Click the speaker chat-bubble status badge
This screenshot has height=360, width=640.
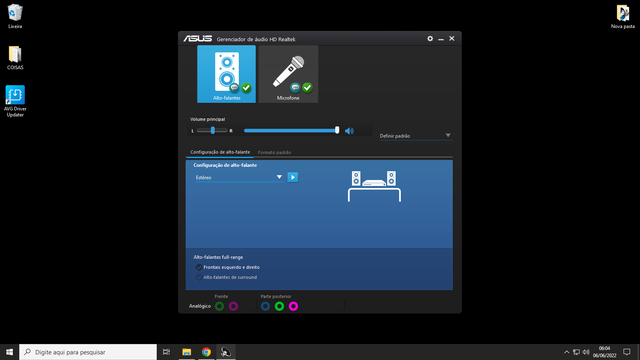pos(234,87)
